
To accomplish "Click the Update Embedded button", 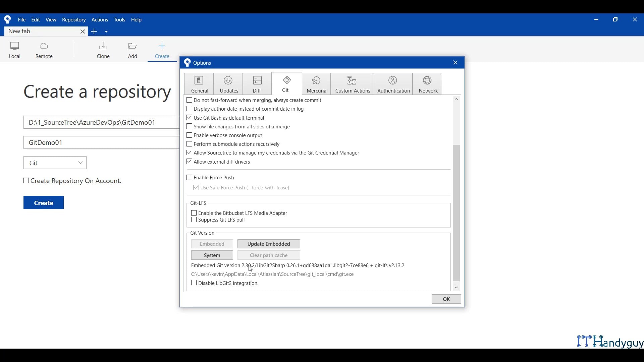I will [268, 244].
